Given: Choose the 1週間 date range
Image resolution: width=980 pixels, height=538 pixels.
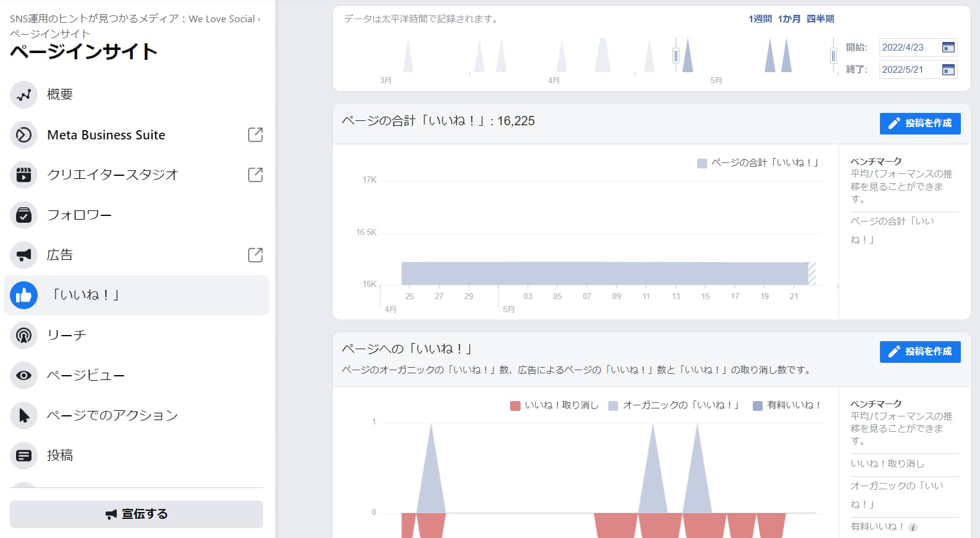Looking at the screenshot, I should point(760,19).
